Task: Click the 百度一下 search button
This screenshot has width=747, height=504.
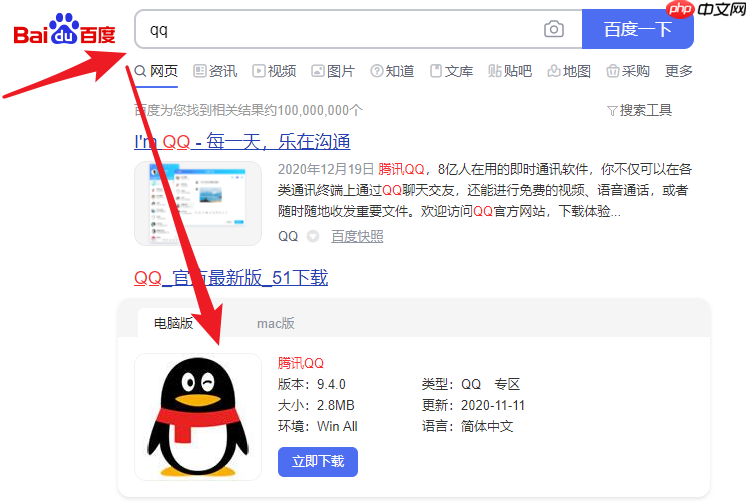Action: click(637, 29)
